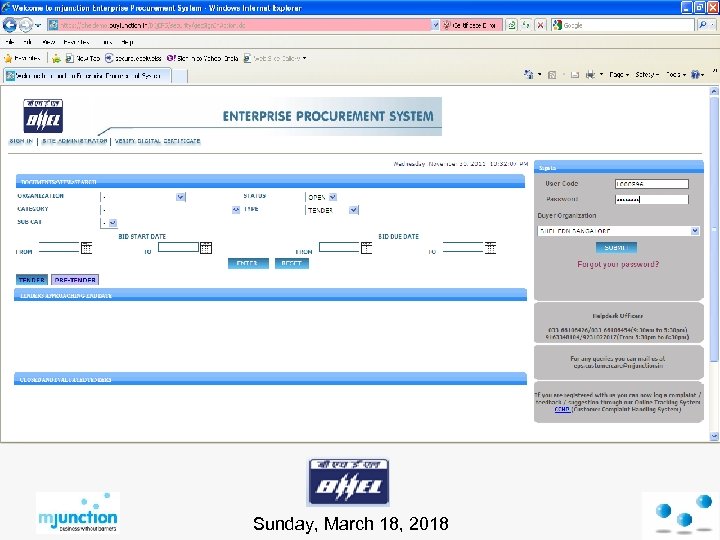Click the New Tab favorites bar link

click(x=83, y=58)
